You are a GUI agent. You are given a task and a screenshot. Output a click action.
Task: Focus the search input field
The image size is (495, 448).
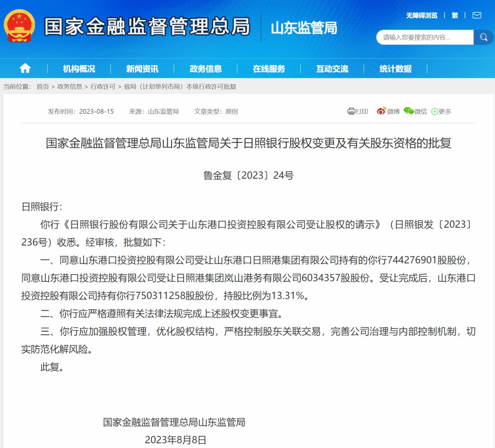[425, 38]
